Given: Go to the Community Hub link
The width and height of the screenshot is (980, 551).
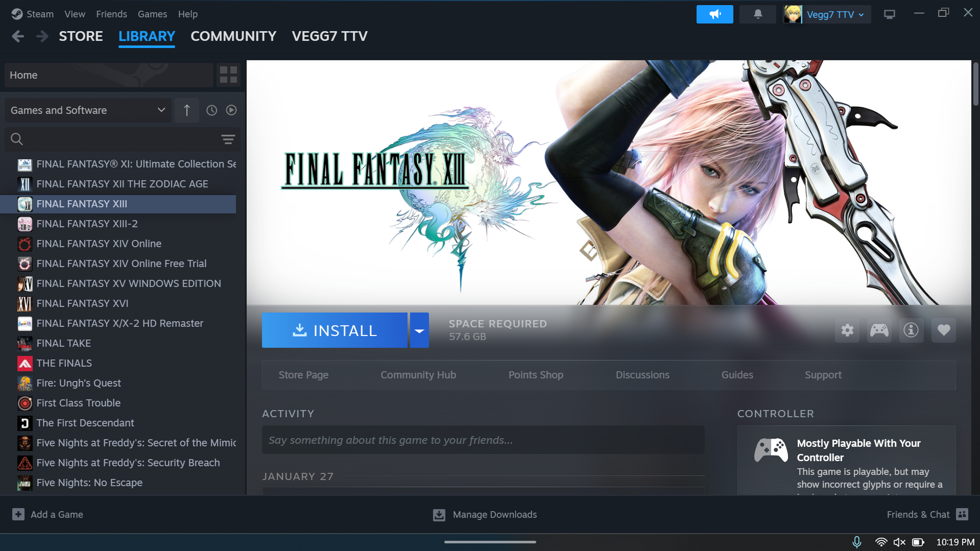Looking at the screenshot, I should pyautogui.click(x=418, y=375).
